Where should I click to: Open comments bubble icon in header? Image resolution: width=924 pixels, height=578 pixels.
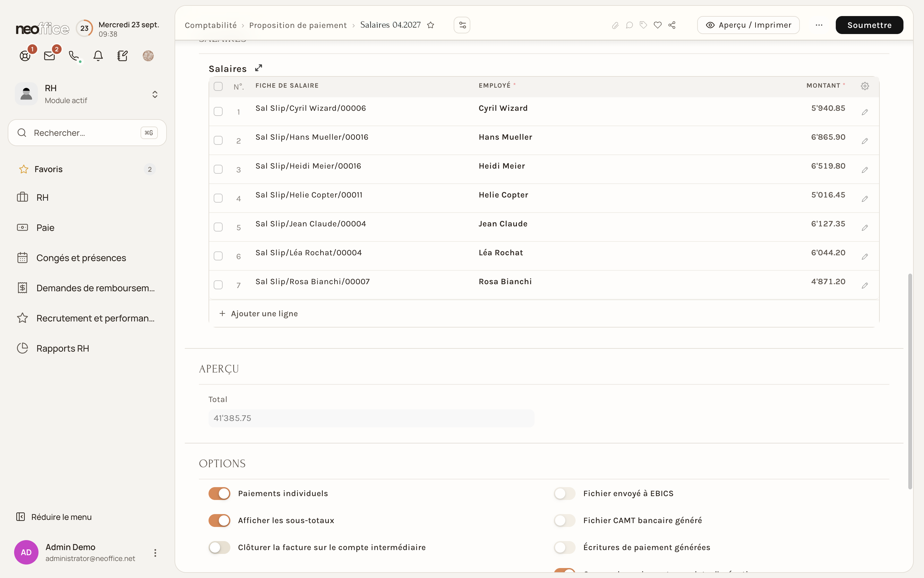[x=629, y=25]
